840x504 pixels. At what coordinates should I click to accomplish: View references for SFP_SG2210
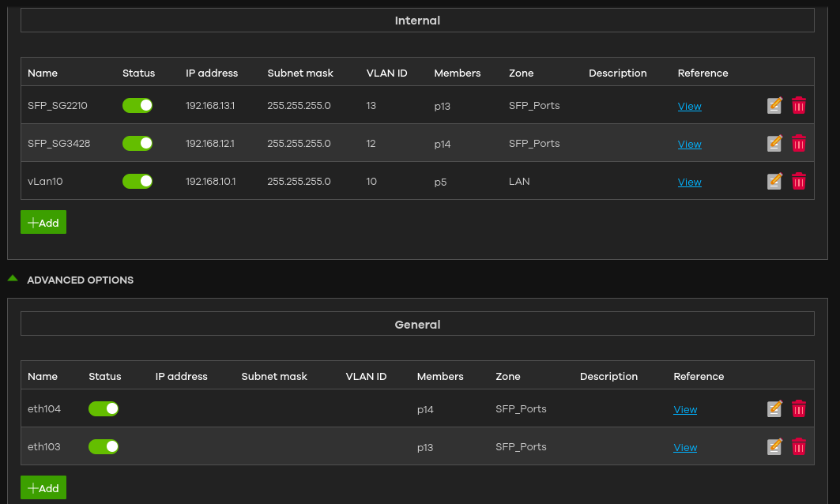(x=690, y=106)
